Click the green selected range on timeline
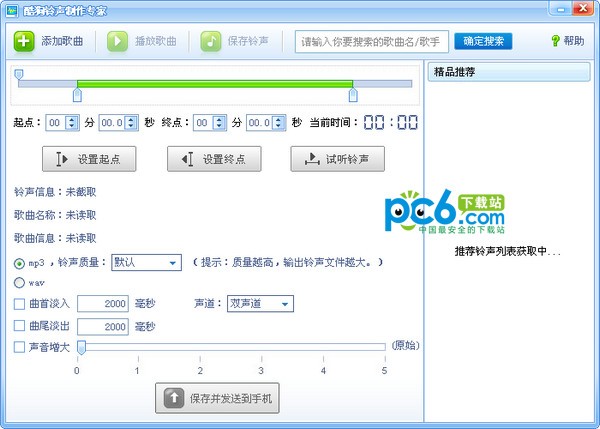 click(215, 84)
